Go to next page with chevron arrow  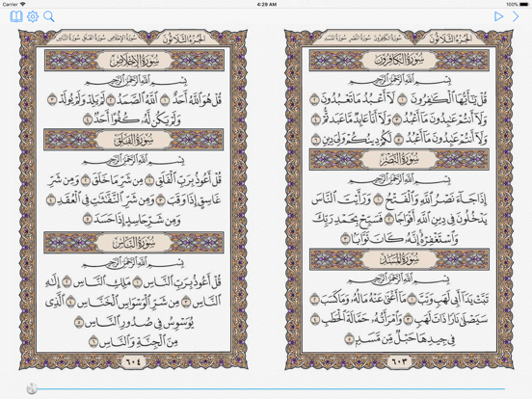point(516,16)
